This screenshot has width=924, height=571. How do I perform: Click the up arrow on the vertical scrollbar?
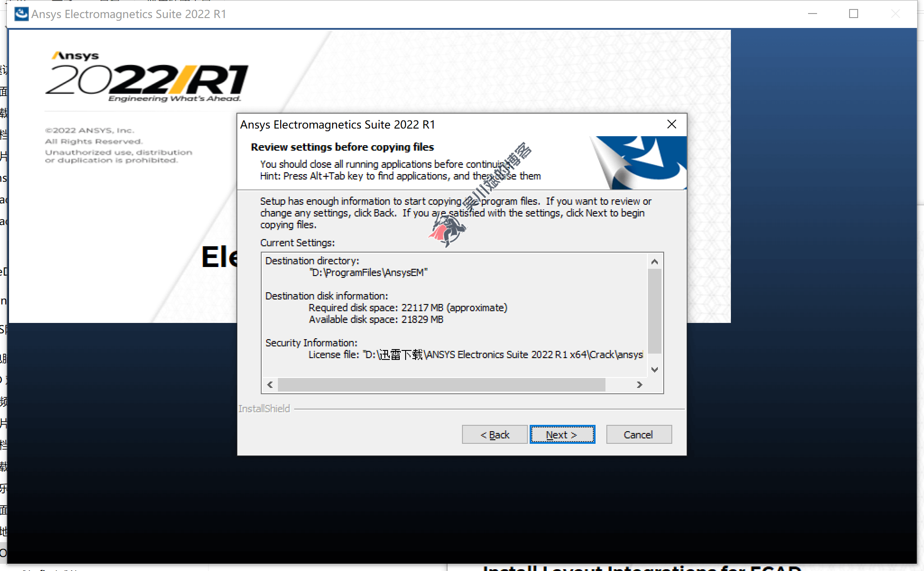pos(656,261)
